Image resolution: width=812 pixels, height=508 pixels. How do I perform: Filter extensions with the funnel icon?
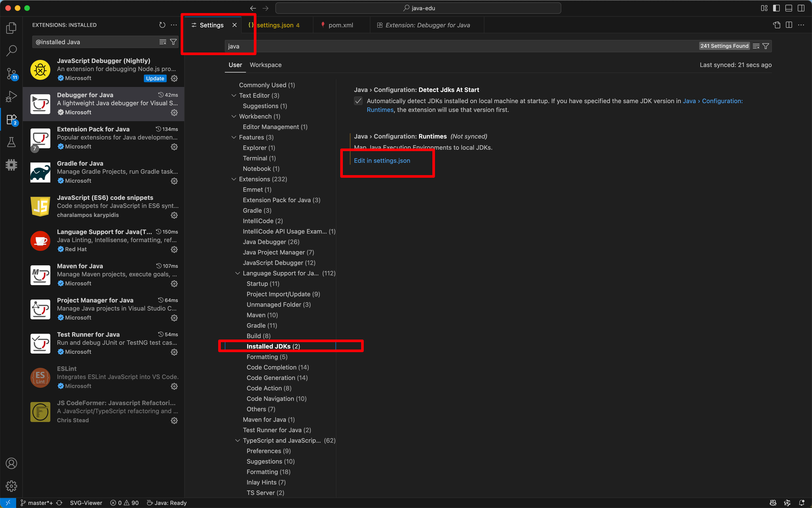(173, 42)
